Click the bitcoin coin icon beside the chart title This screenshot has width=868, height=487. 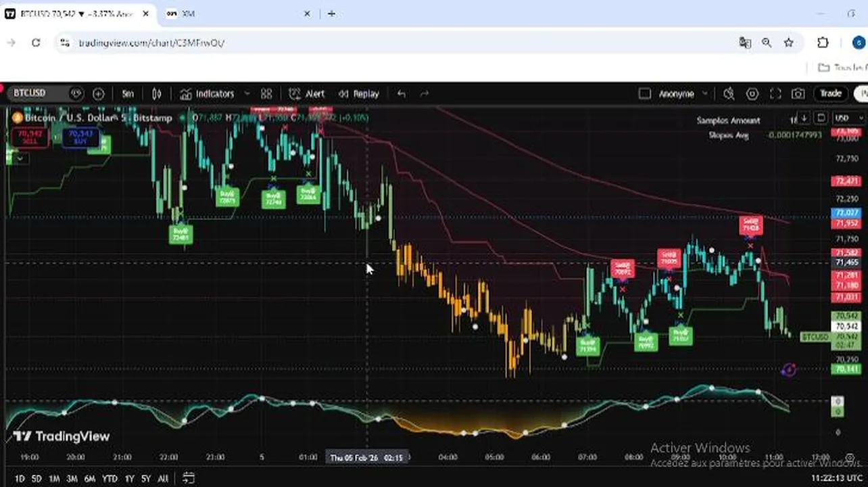point(18,118)
